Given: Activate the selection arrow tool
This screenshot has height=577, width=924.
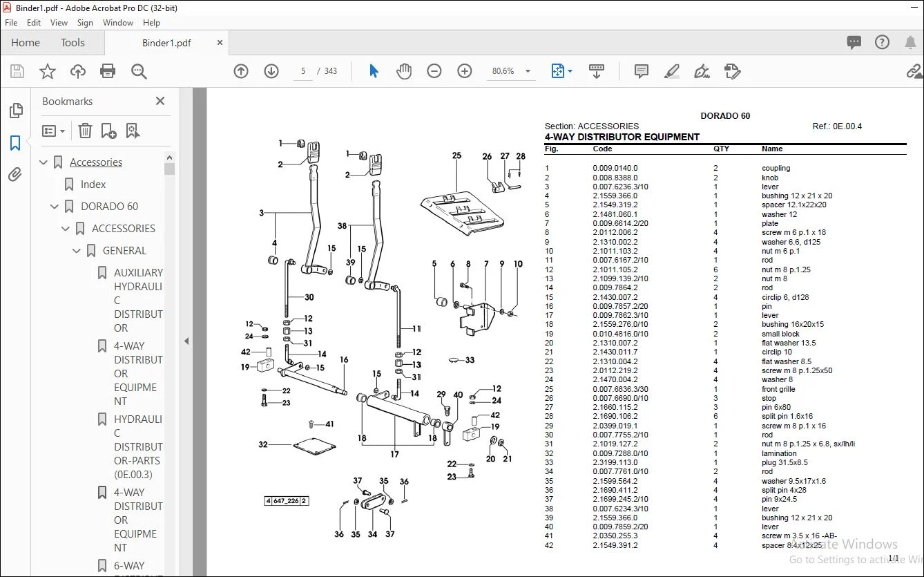Looking at the screenshot, I should 374,71.
